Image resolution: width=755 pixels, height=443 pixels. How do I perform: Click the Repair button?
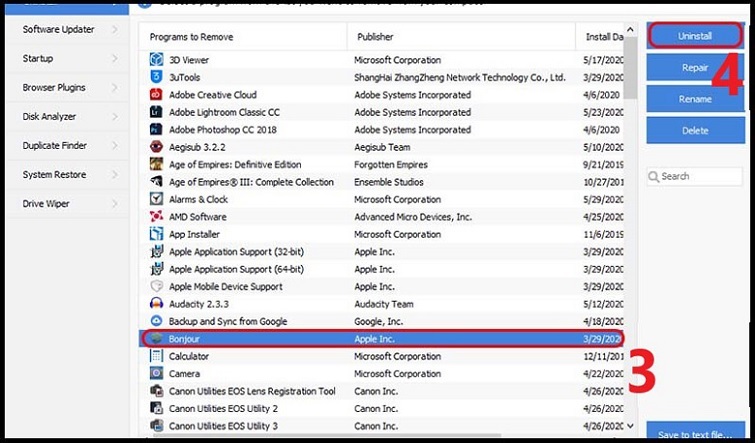pos(694,68)
